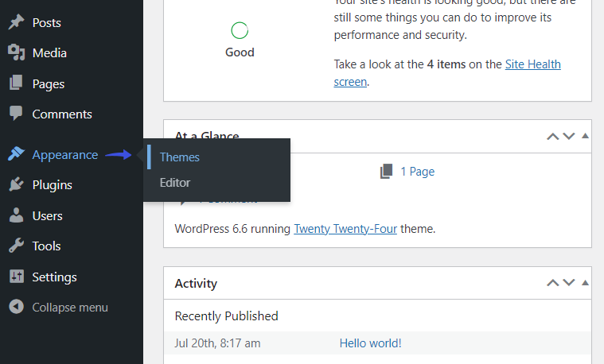Toggle the Activity panel collapse triangle
The width and height of the screenshot is (604, 364).
tap(585, 282)
